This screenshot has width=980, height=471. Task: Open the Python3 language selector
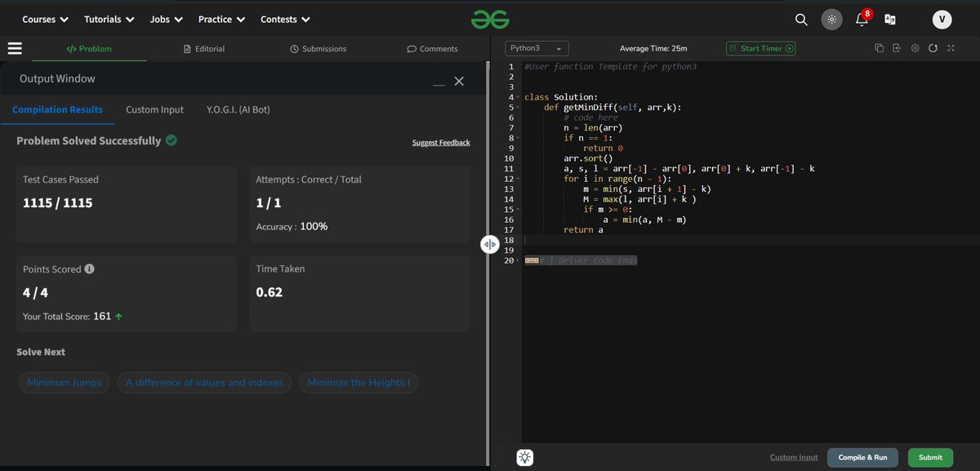click(x=537, y=48)
